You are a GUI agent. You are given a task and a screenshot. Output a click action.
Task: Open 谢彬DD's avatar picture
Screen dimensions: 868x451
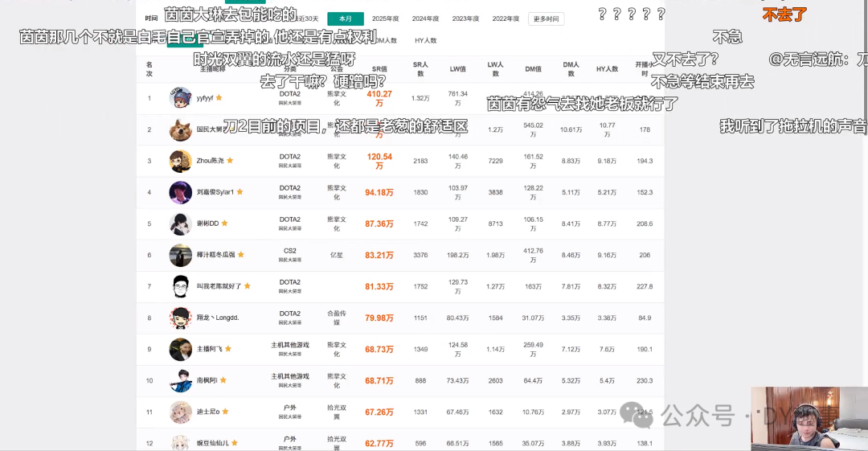point(181,223)
